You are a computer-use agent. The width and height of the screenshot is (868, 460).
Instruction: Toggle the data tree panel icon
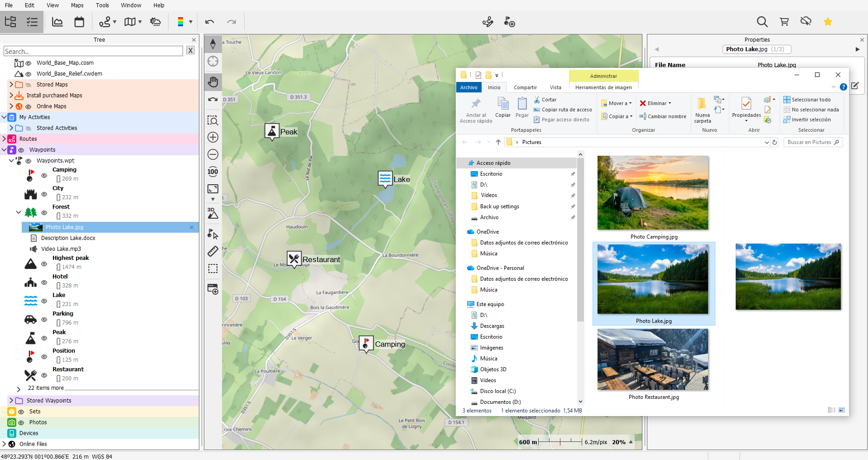tap(10, 22)
